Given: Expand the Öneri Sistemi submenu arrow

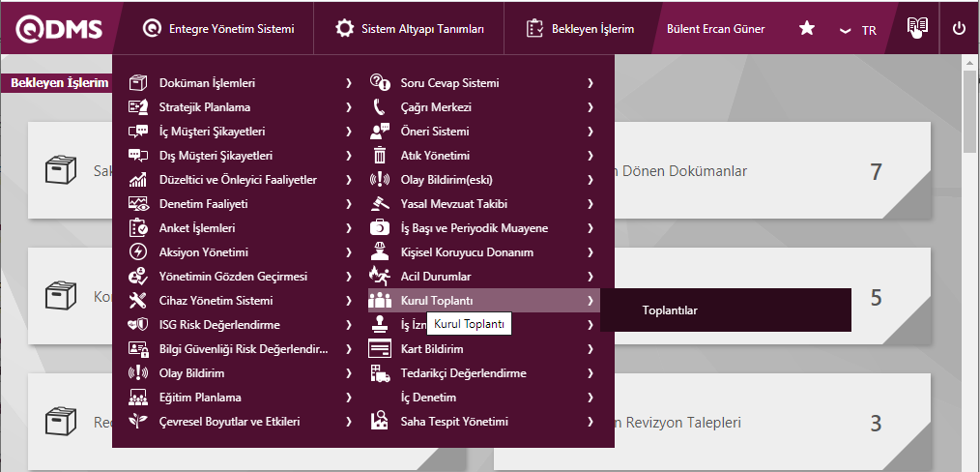Looking at the screenshot, I should click(x=590, y=132).
